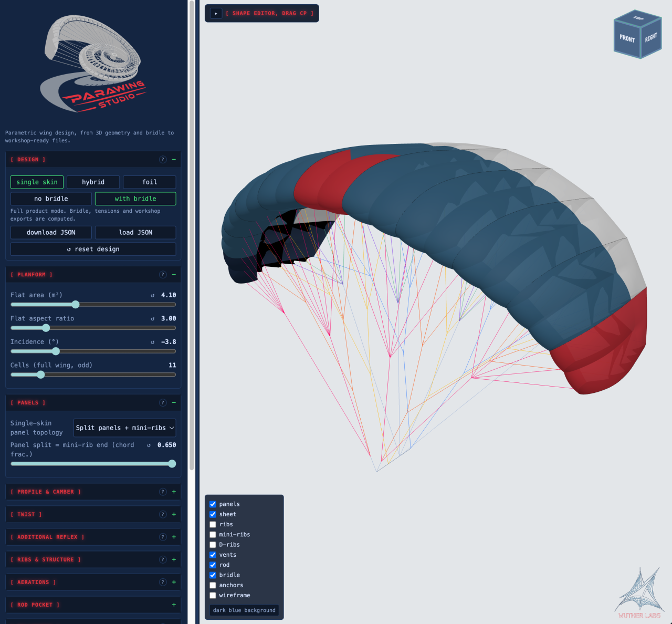Screen dimensions: 672x624
Task: Click download JSON button
Action: (51, 233)
